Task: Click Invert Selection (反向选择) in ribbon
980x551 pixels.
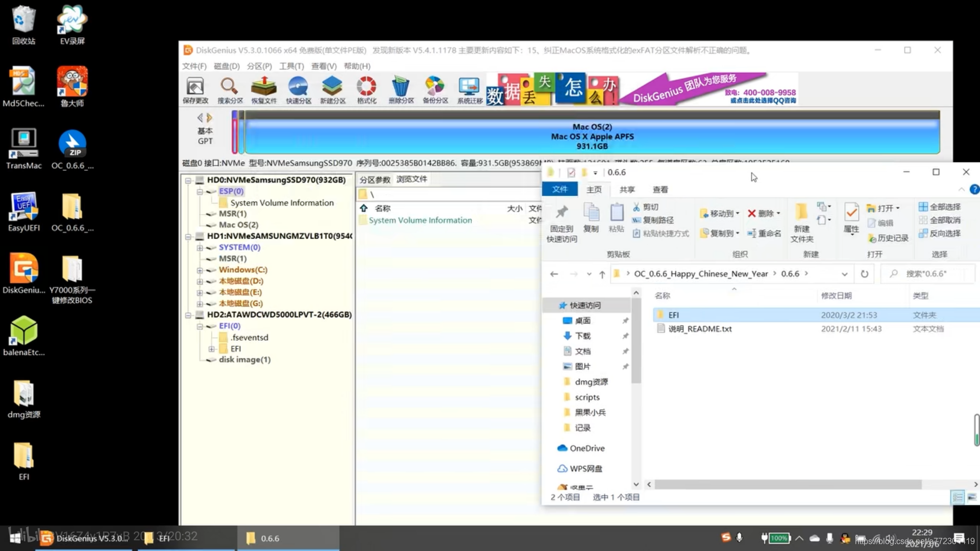Action: [x=940, y=233]
